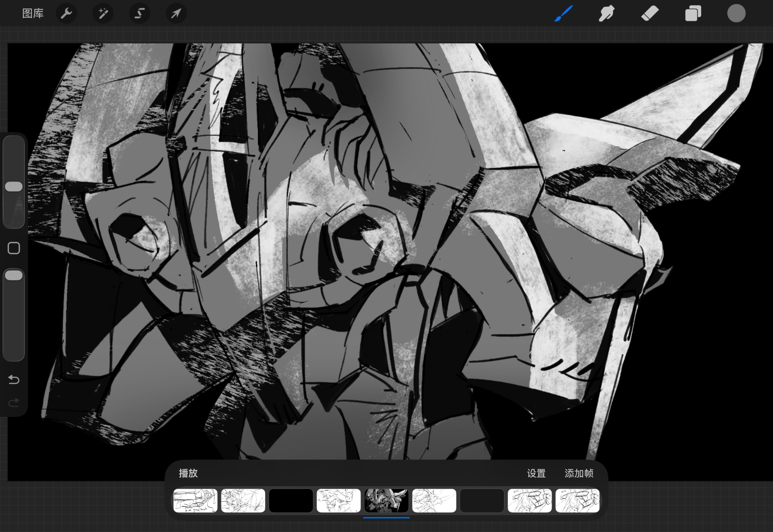Viewport: 773px width, 532px height.
Task: Select the Brush tool
Action: click(563, 14)
